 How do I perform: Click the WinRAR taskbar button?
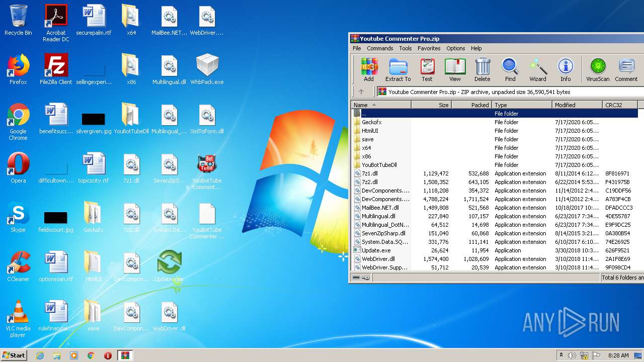tap(125, 355)
